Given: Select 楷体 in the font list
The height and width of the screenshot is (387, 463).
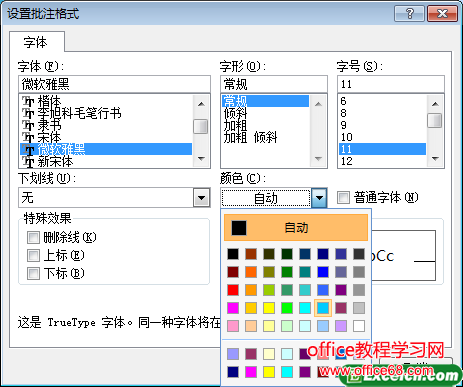Looking at the screenshot, I should tap(106, 101).
